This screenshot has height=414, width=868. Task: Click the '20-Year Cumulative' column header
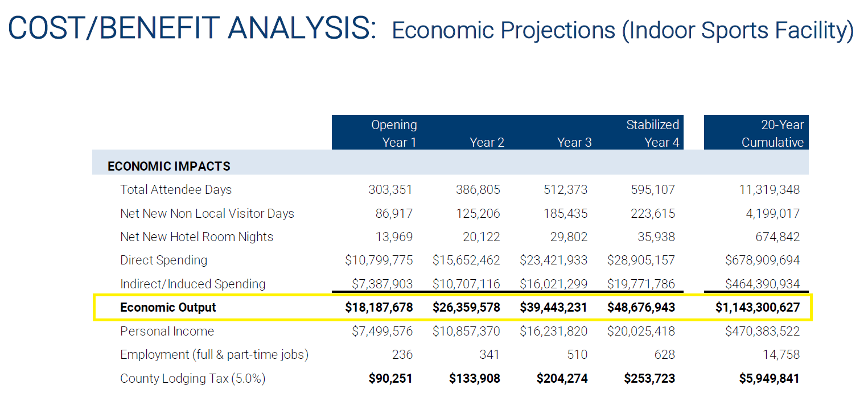(x=773, y=133)
